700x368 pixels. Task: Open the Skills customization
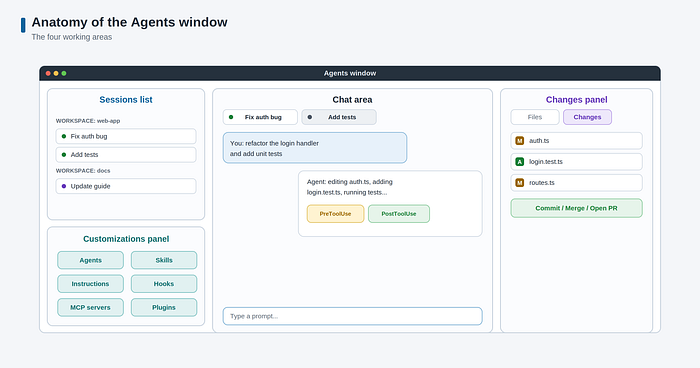[164, 260]
